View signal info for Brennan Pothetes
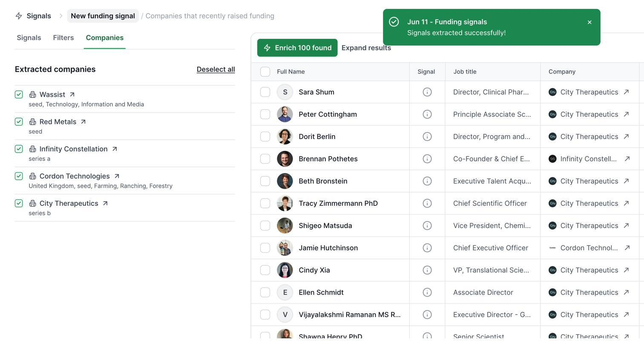This screenshot has width=644, height=346. (x=427, y=159)
